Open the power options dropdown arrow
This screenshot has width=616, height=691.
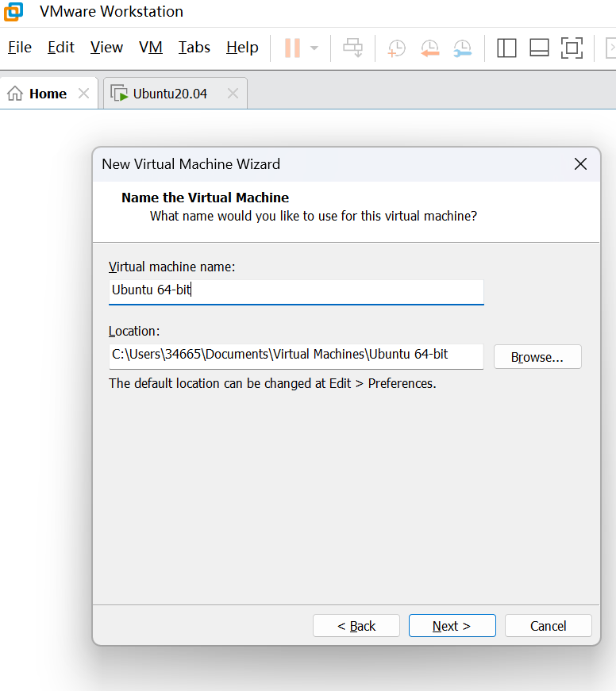click(314, 48)
